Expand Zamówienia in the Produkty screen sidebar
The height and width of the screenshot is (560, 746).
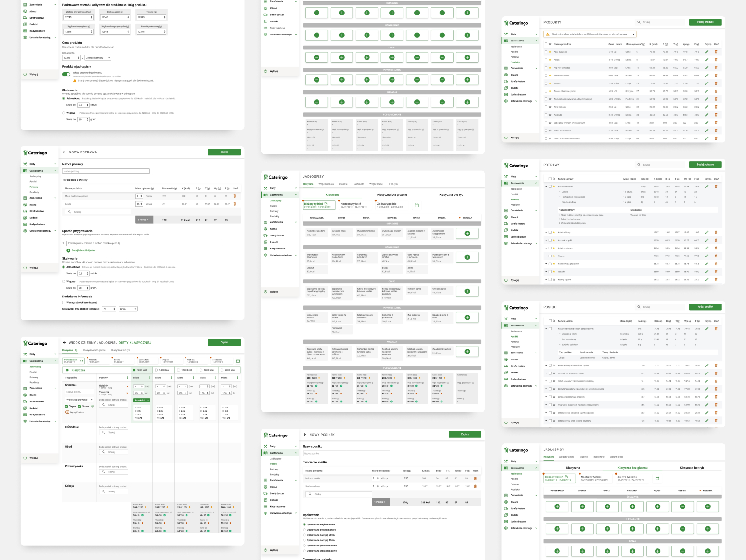[536, 68]
